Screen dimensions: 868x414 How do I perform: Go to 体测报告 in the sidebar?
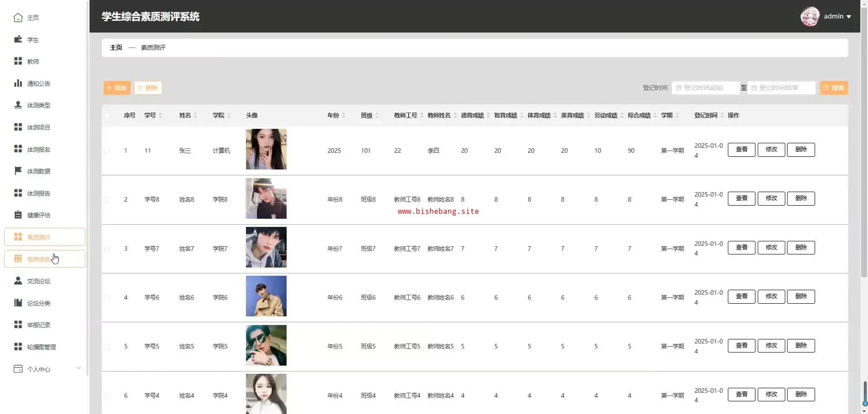click(44, 193)
